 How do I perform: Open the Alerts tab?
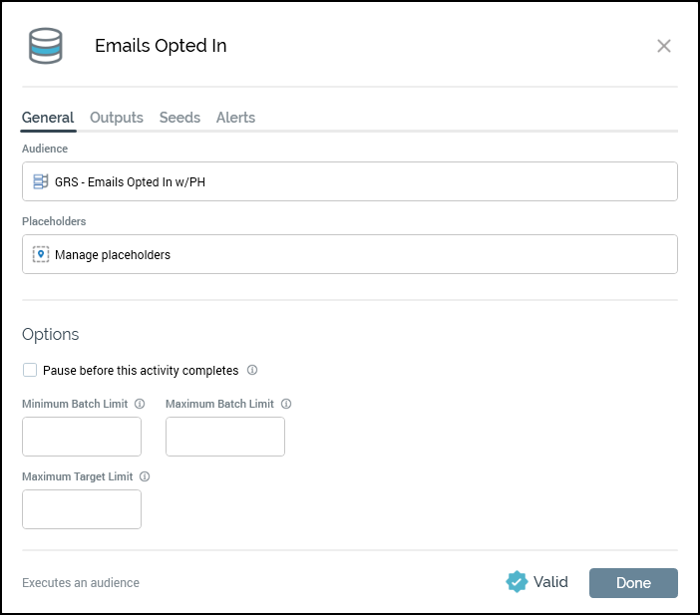point(235,118)
